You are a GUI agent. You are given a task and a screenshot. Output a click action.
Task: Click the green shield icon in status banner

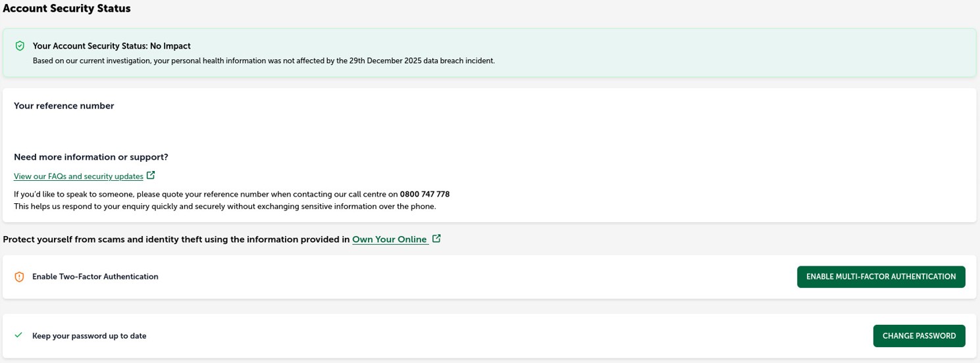20,46
